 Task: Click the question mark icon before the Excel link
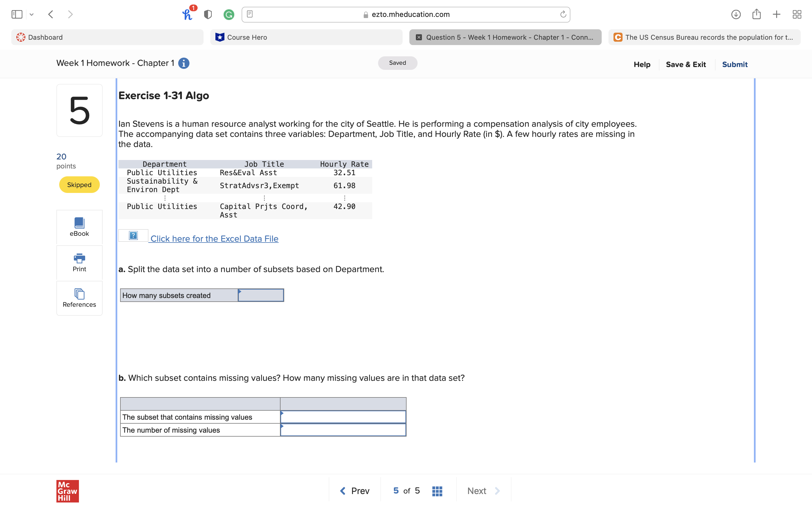click(x=133, y=235)
